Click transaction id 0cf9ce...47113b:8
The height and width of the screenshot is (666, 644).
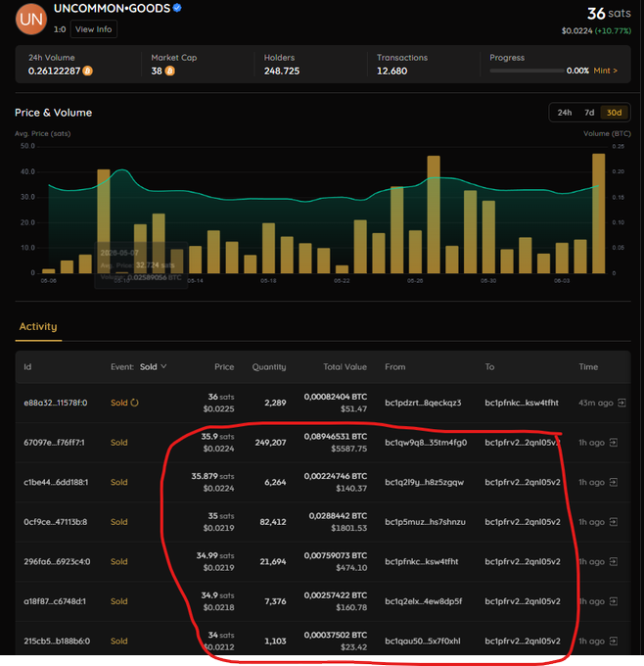56,522
